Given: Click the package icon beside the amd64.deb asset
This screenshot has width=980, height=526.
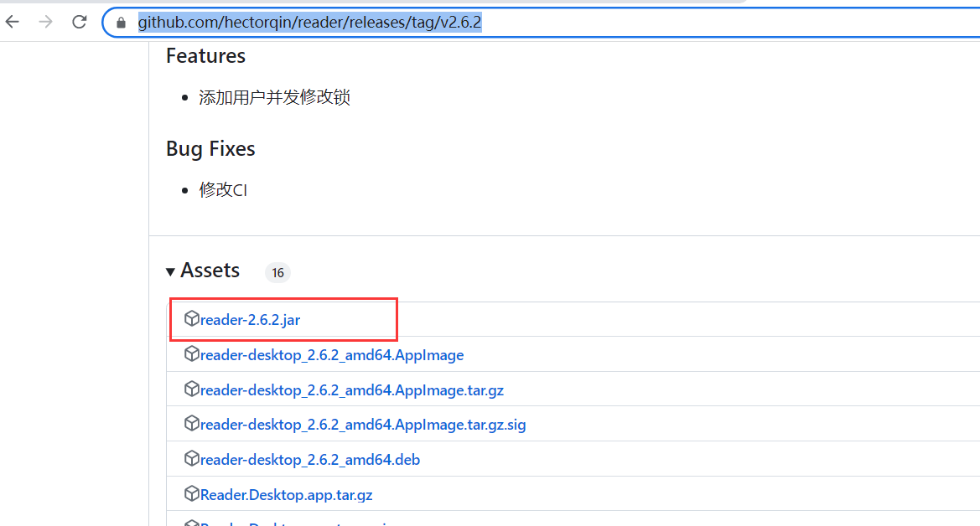Looking at the screenshot, I should [191, 459].
